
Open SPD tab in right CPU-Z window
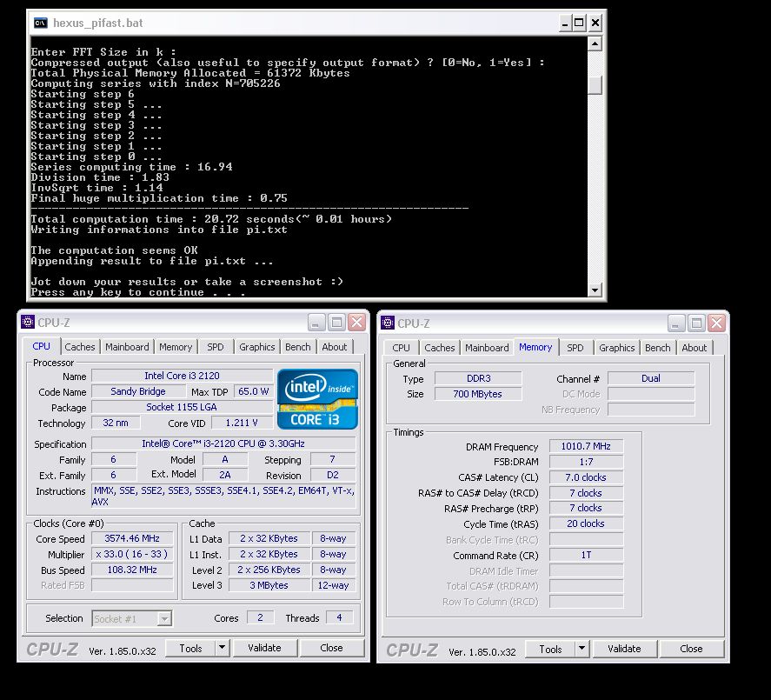tap(575, 348)
